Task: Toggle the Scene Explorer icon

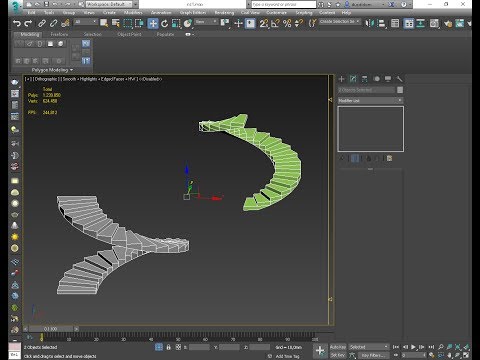Action: click(x=395, y=23)
